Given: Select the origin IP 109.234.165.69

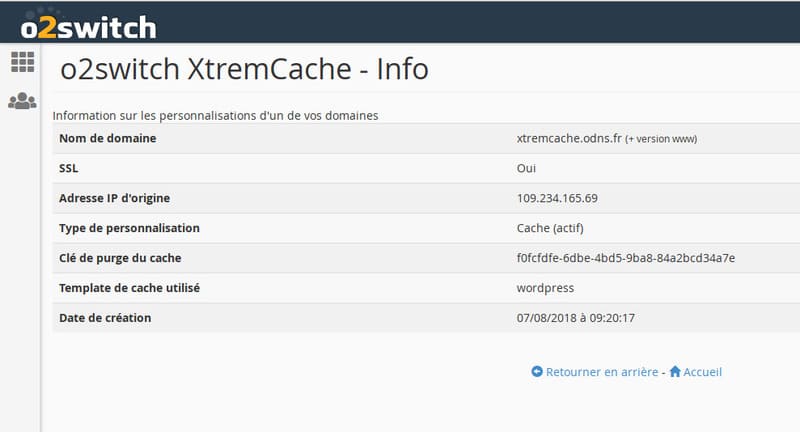Looking at the screenshot, I should tap(557, 198).
